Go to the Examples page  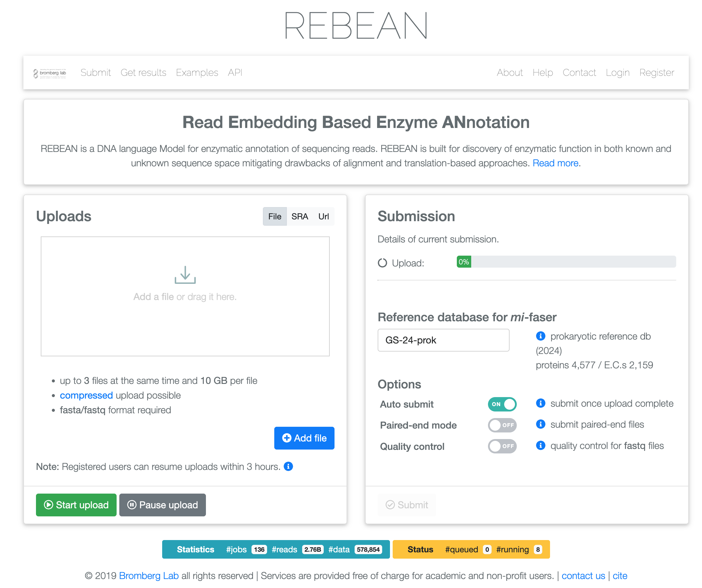pos(197,73)
